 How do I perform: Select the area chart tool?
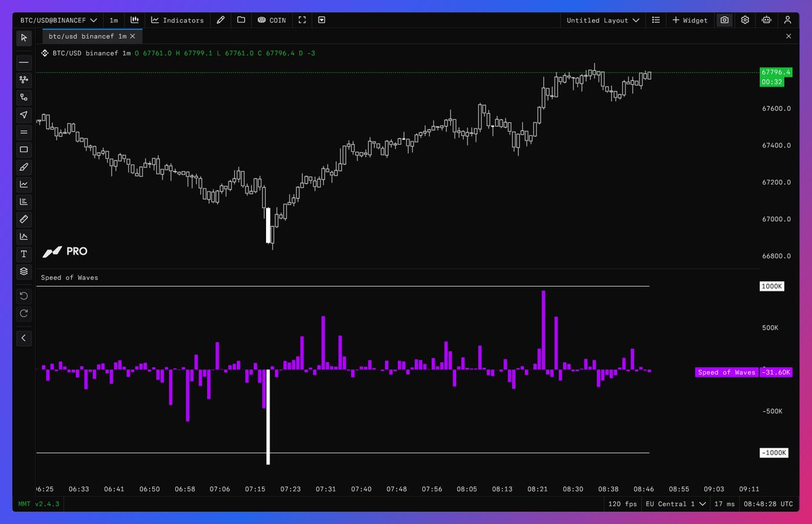[24, 237]
